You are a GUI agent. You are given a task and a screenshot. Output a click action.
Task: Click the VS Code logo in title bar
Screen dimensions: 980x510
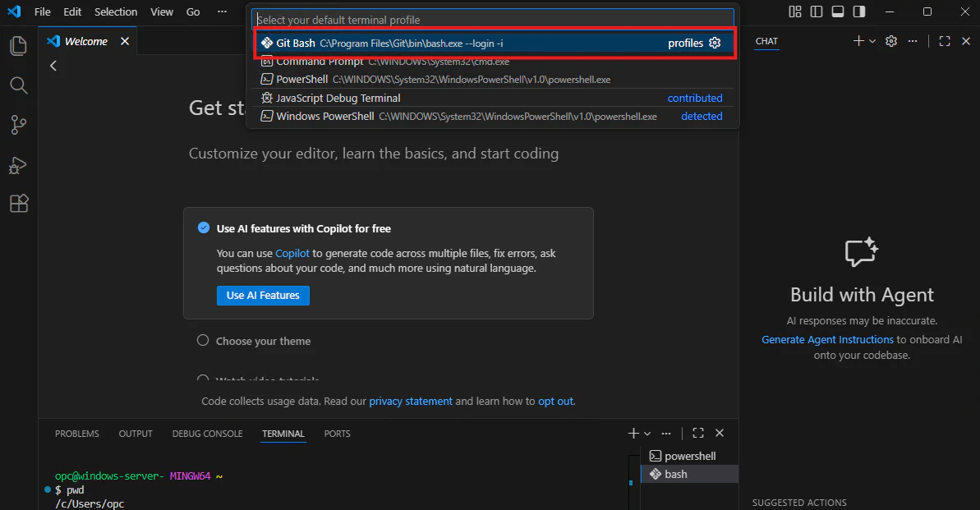(14, 11)
